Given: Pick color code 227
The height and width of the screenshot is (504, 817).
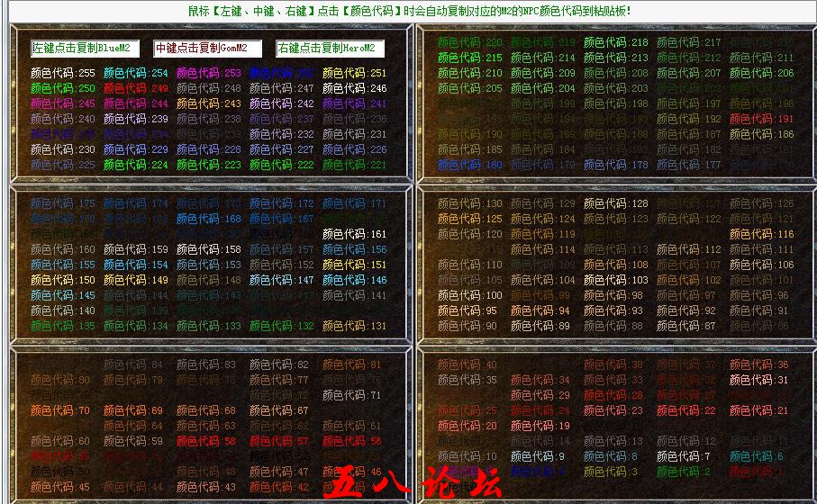Looking at the screenshot, I should [282, 149].
